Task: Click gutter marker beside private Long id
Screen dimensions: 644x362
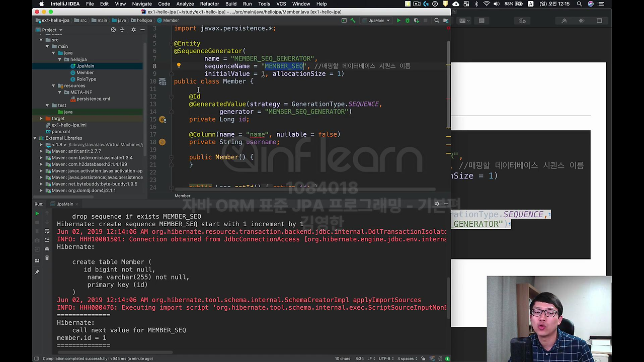Action: tap(163, 120)
